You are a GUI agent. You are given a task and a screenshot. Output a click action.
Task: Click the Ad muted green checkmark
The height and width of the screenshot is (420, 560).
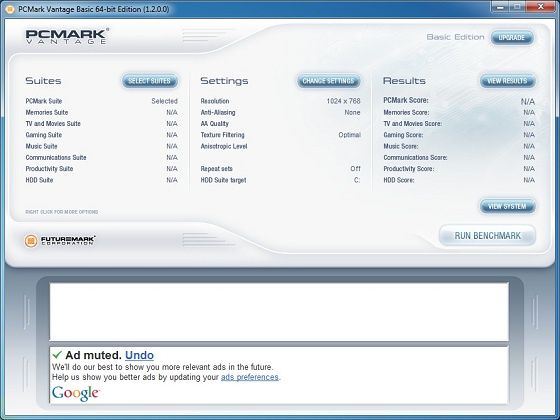tap(57, 355)
